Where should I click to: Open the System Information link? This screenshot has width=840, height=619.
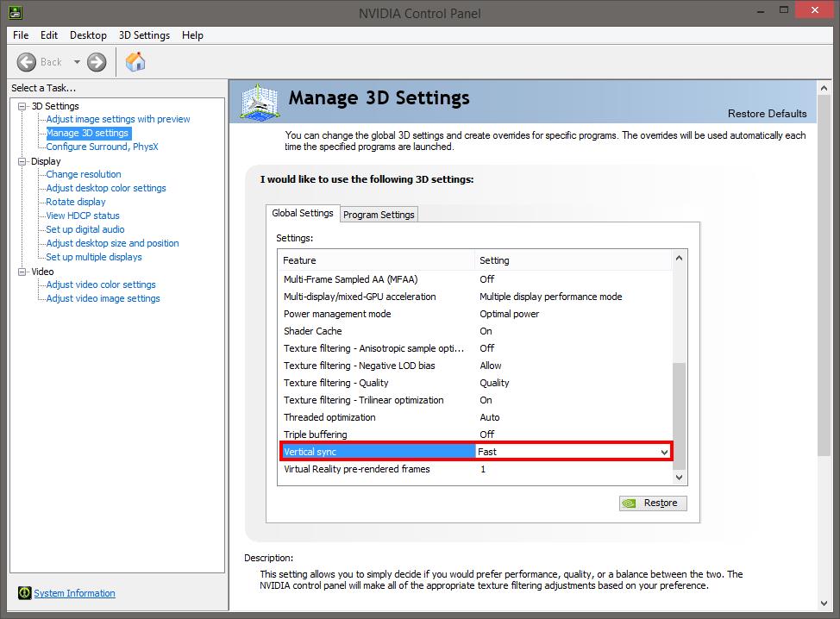coord(74,593)
